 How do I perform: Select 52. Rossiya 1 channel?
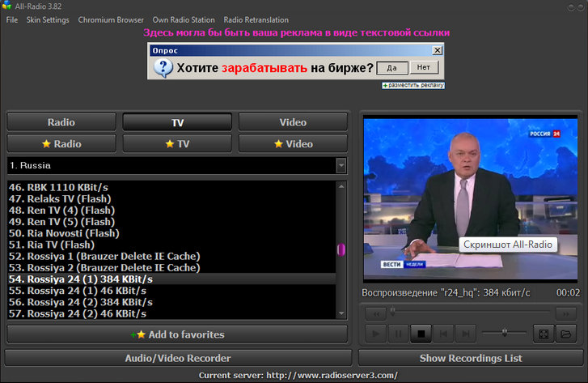coord(171,256)
